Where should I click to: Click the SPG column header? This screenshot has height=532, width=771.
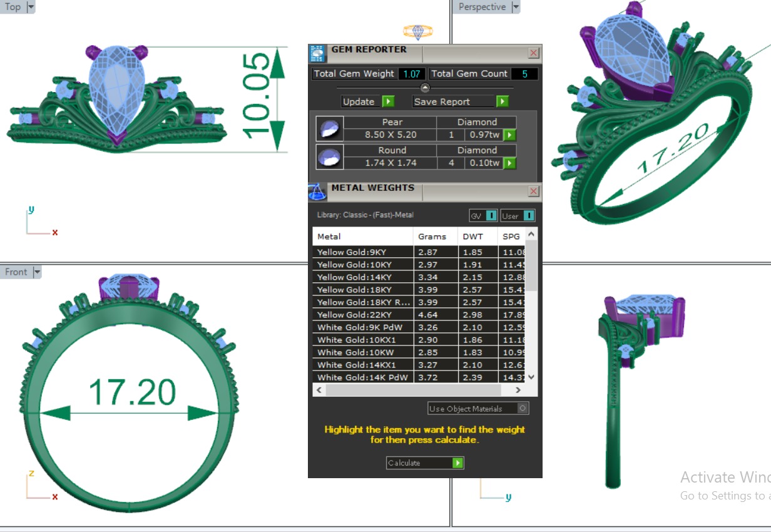(512, 237)
